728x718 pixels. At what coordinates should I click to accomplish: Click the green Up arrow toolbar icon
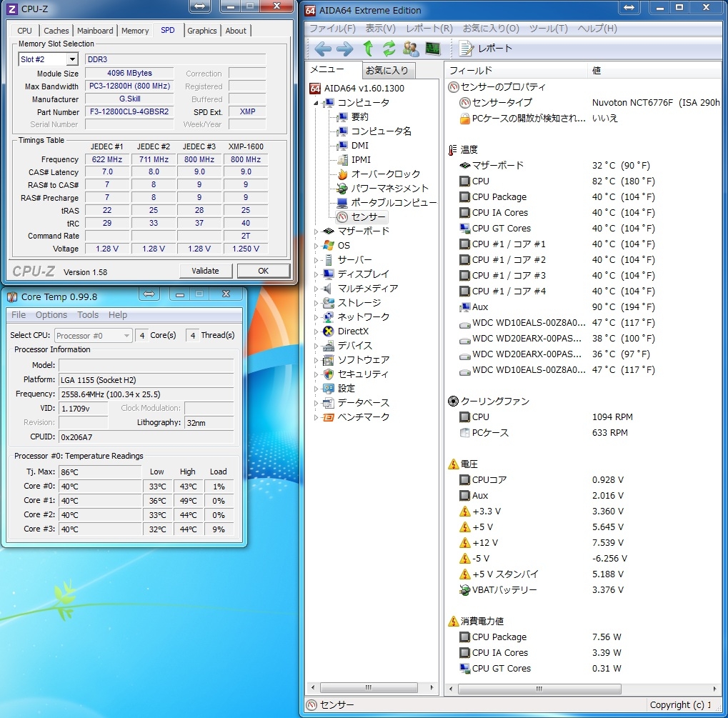(x=368, y=49)
